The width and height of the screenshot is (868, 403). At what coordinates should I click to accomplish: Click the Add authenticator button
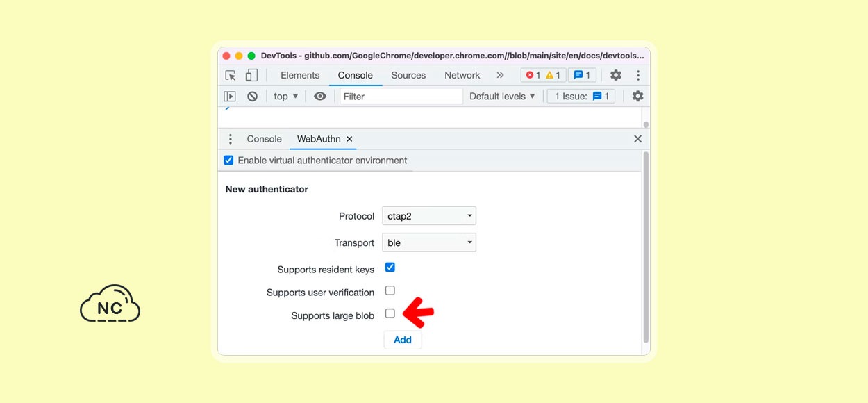(x=403, y=340)
